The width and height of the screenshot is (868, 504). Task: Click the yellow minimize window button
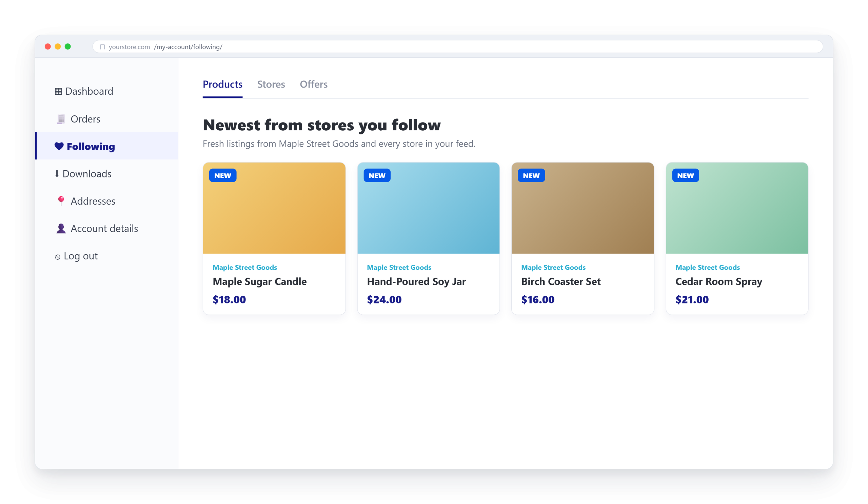tap(58, 46)
